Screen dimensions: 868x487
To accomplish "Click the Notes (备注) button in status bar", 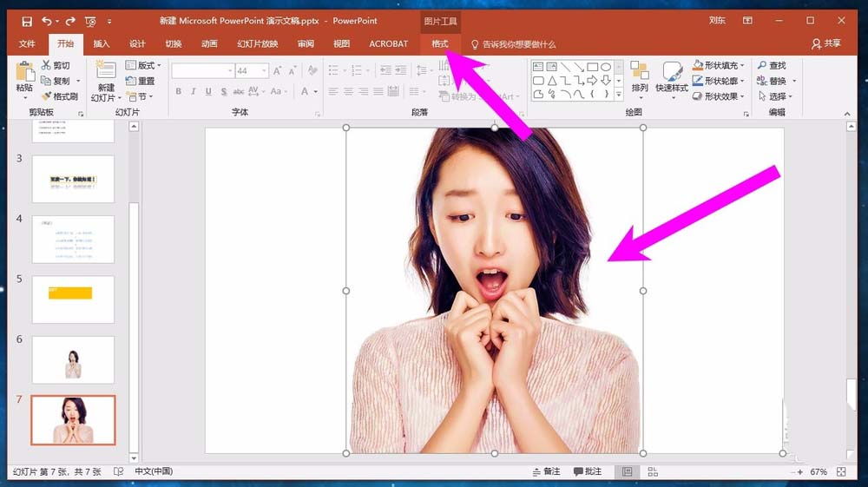I will [546, 471].
